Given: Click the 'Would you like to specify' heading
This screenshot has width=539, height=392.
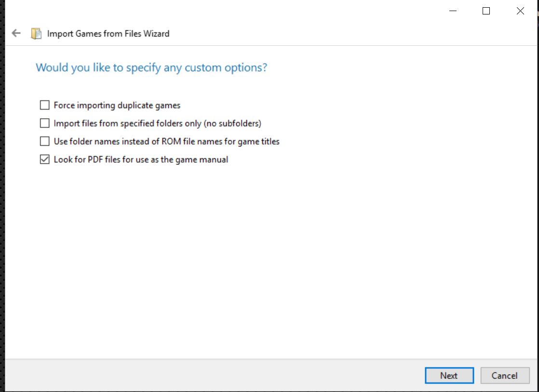Looking at the screenshot, I should (x=151, y=68).
